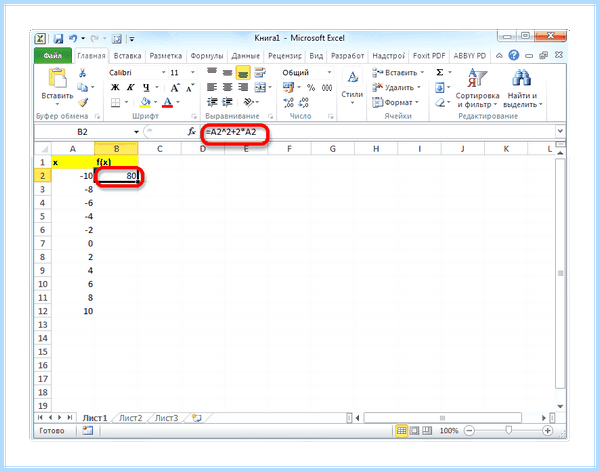The image size is (600, 472).
Task: Align text left icon
Action: click(x=212, y=87)
